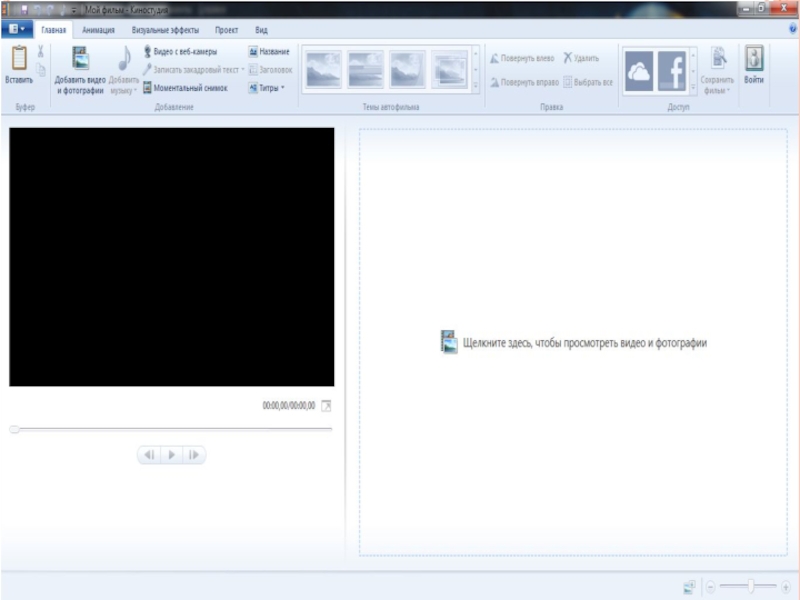Expand the AutoMovie themes gallery
The image size is (800, 600).
coord(475,88)
